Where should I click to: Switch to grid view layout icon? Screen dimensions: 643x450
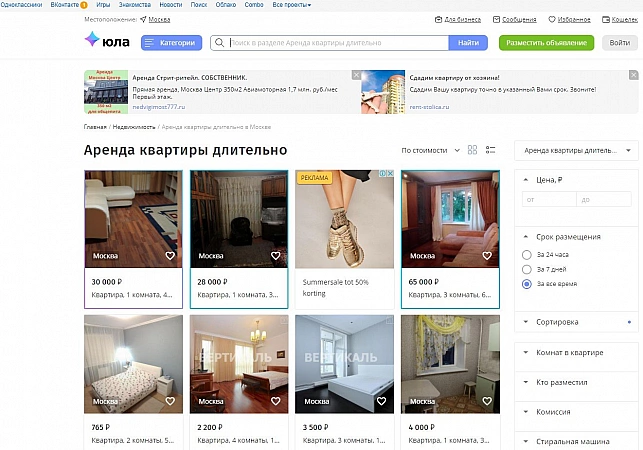(x=472, y=150)
